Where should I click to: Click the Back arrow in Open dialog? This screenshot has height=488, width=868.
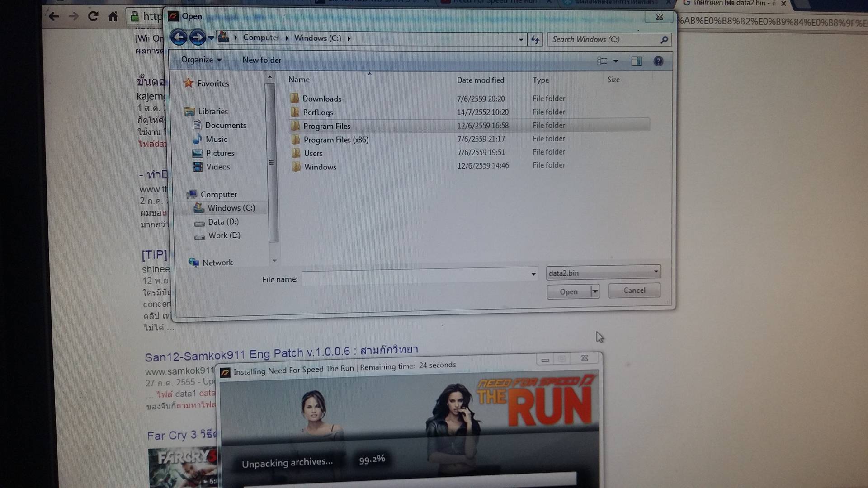pyautogui.click(x=179, y=38)
